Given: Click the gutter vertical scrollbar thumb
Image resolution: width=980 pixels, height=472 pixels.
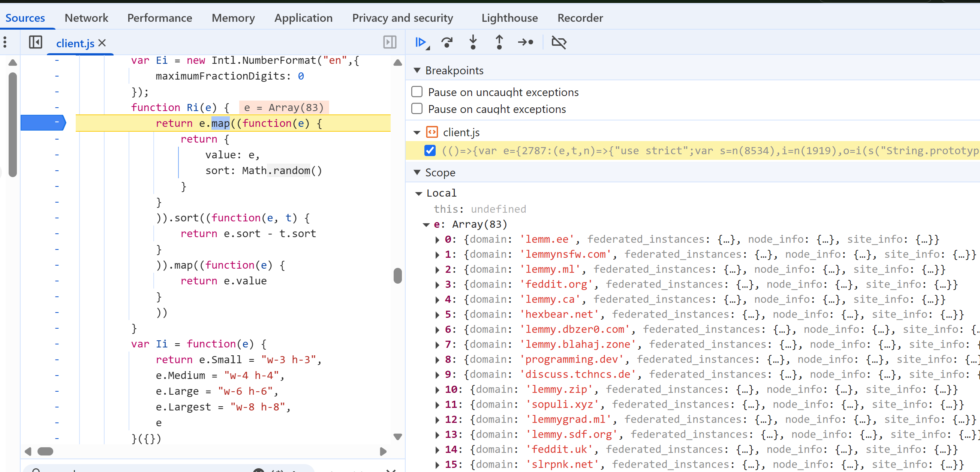Looking at the screenshot, I should (x=12, y=125).
